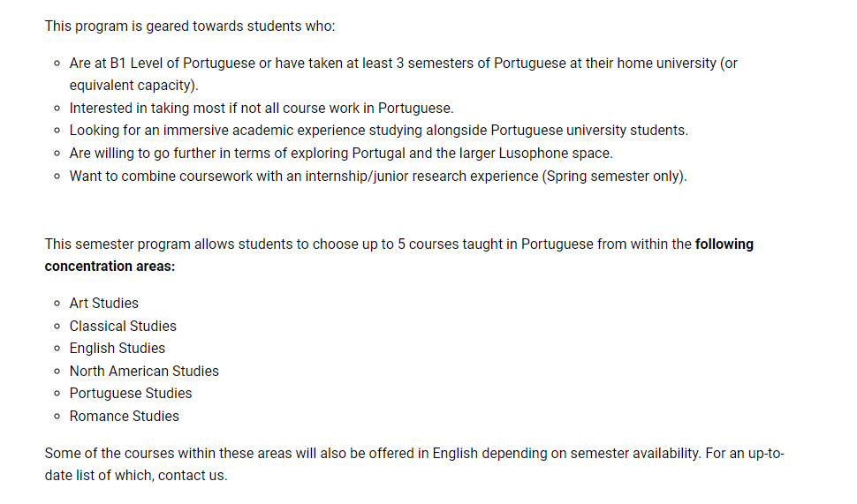857x504 pixels.
Task: Click the bold 'following concentration areas' text
Action: (x=399, y=255)
